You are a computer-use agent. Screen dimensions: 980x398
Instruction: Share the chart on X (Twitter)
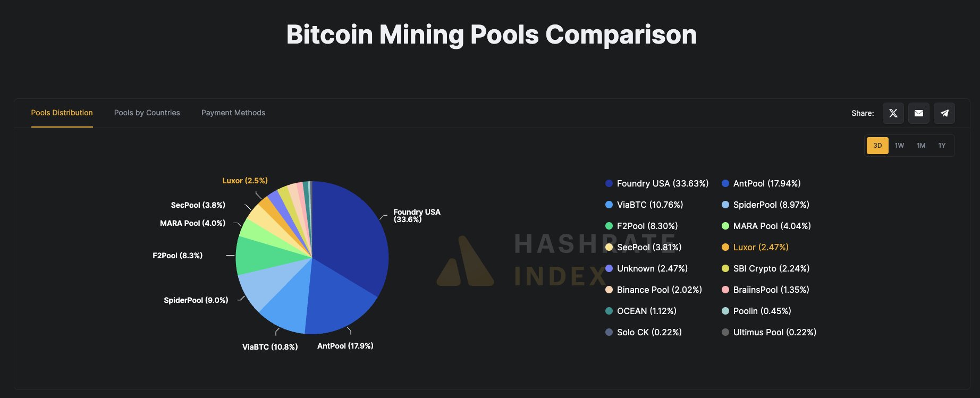coord(893,113)
